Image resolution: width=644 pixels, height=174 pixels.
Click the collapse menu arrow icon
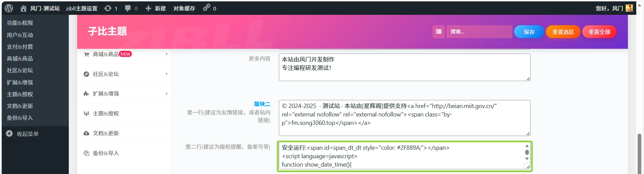[x=9, y=134]
